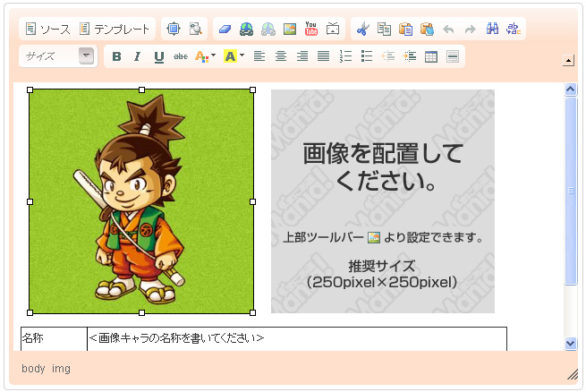This screenshot has width=586, height=392.
Task: Click the scrollbar down arrow
Action: point(571,343)
